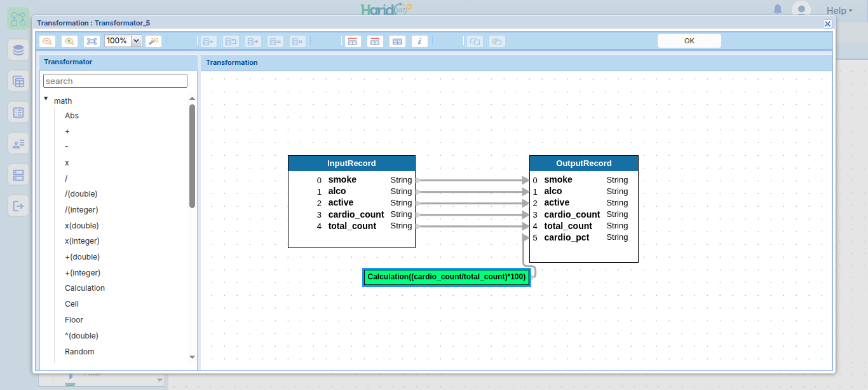
Task: Click the function list scrollbar down arrow
Action: click(x=193, y=358)
